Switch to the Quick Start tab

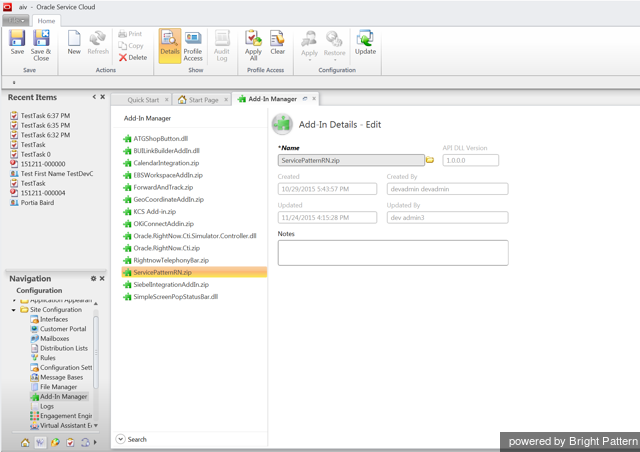click(x=143, y=100)
